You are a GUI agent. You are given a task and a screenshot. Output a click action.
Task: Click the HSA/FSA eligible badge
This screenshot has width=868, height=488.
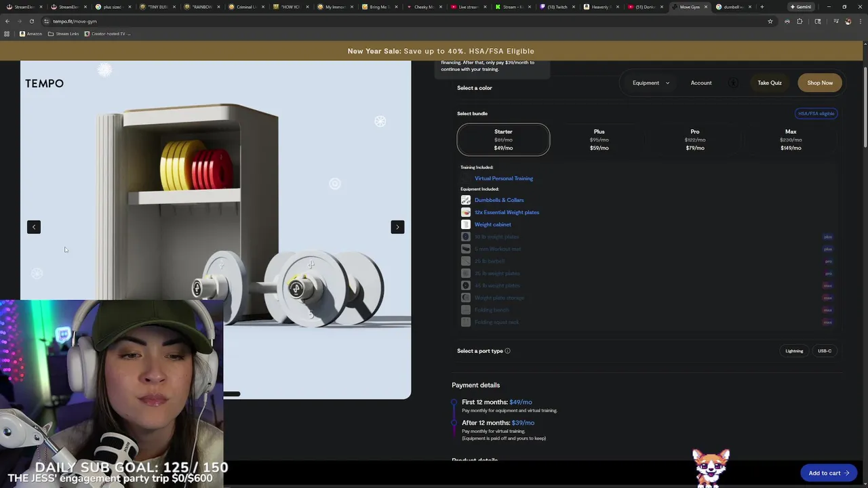click(x=816, y=114)
